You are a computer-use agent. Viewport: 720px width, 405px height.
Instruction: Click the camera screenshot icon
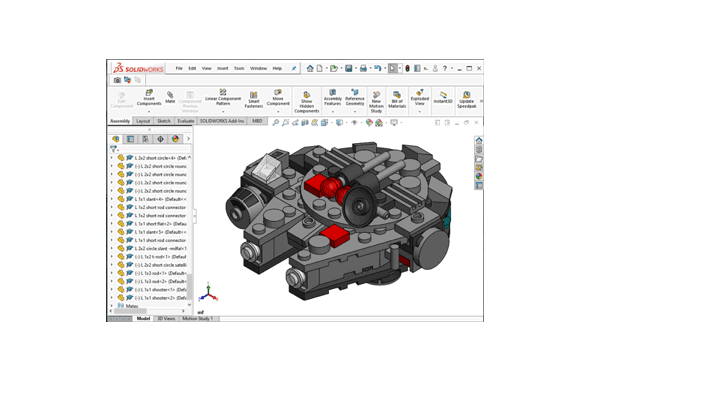point(117,80)
